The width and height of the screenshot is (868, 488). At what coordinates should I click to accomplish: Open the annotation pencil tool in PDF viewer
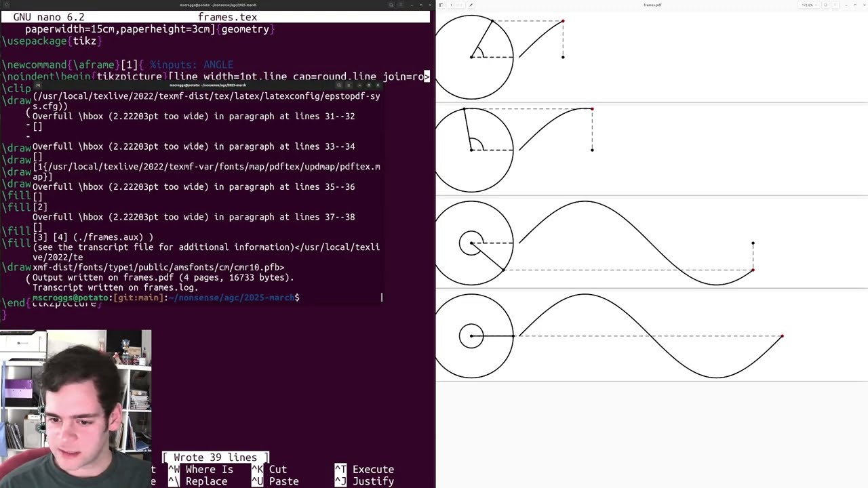click(471, 5)
